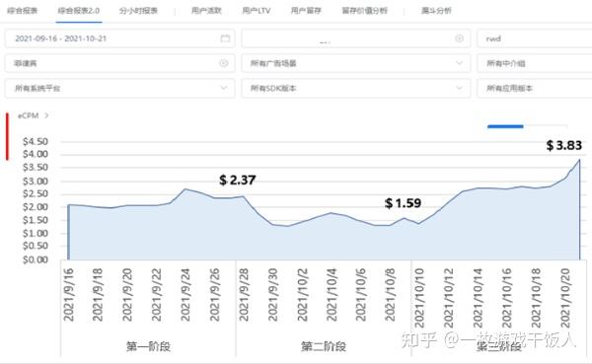Open the 综合报表 tab

click(23, 11)
